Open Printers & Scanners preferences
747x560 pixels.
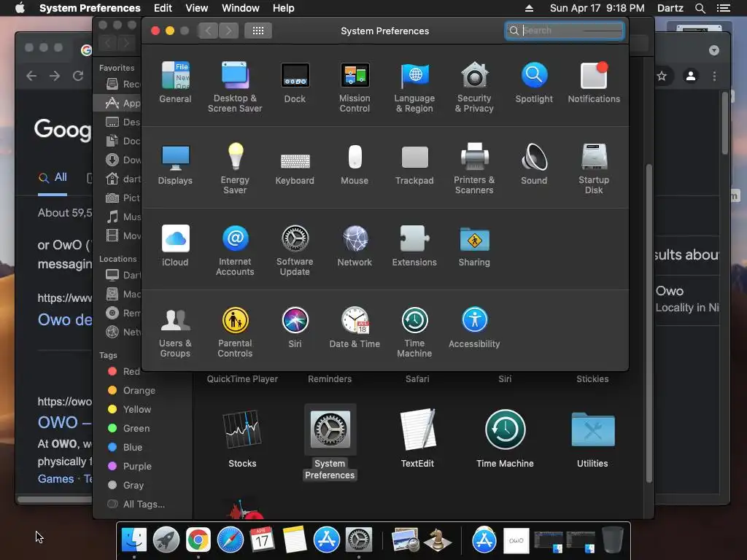474,168
